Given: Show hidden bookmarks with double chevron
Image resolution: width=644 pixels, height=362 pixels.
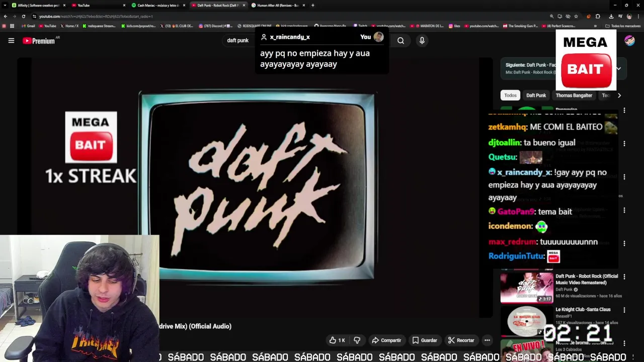Looking at the screenshot, I should tap(595, 26).
